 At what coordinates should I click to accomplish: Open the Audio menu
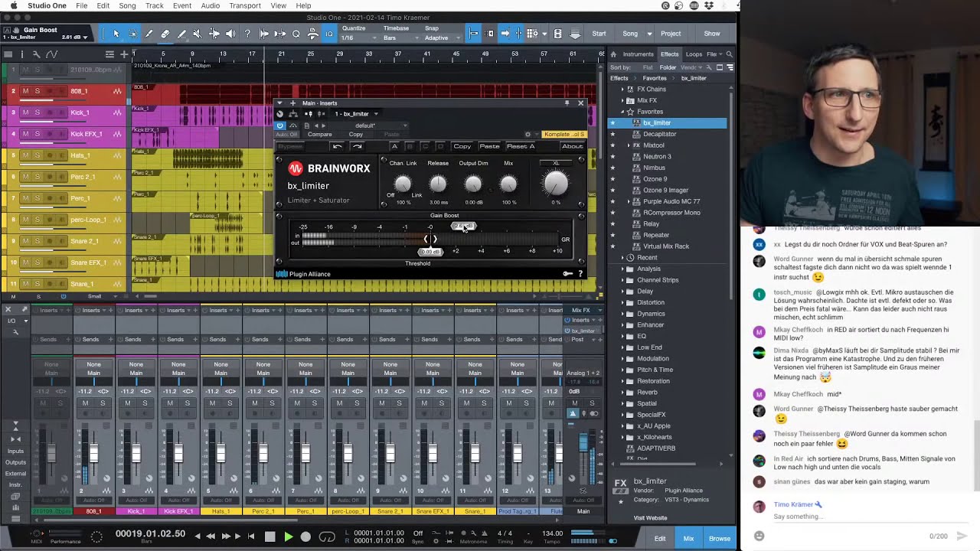(x=210, y=5)
